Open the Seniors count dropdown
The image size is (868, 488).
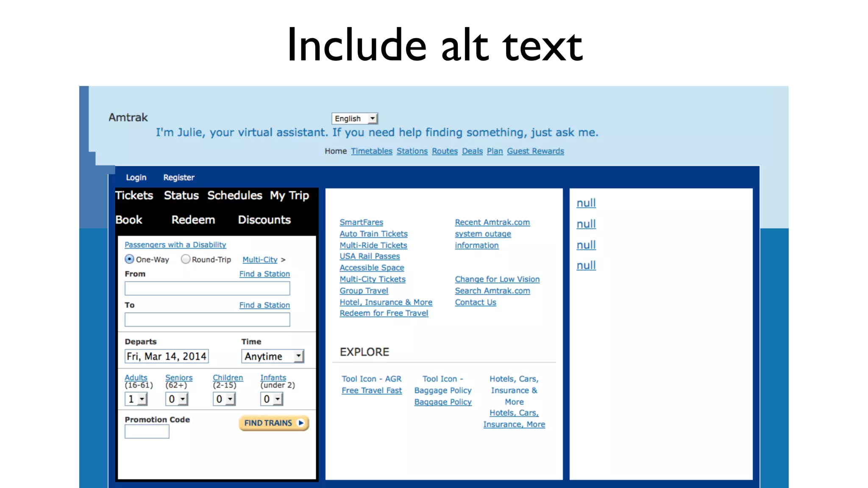(x=177, y=399)
